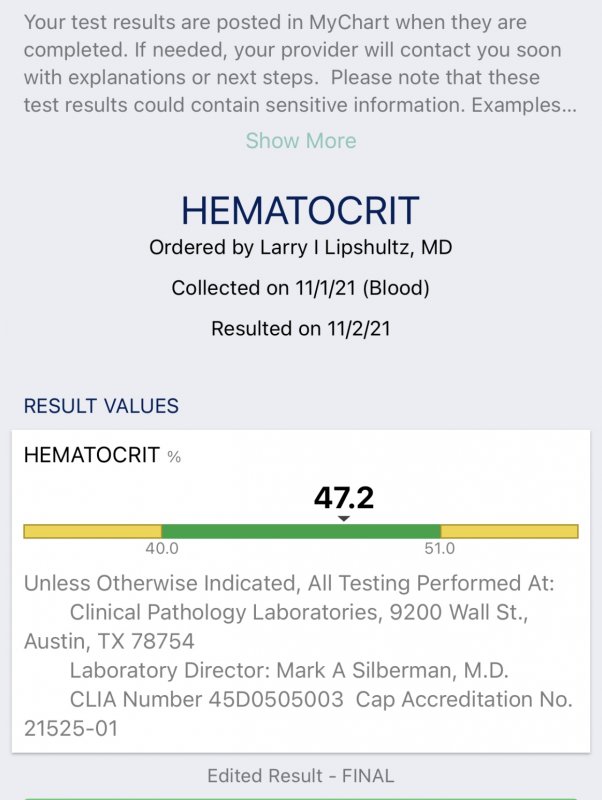Viewport: 602px width, 800px height.
Task: Click the left yellow low-range bar segment
Action: point(93,531)
